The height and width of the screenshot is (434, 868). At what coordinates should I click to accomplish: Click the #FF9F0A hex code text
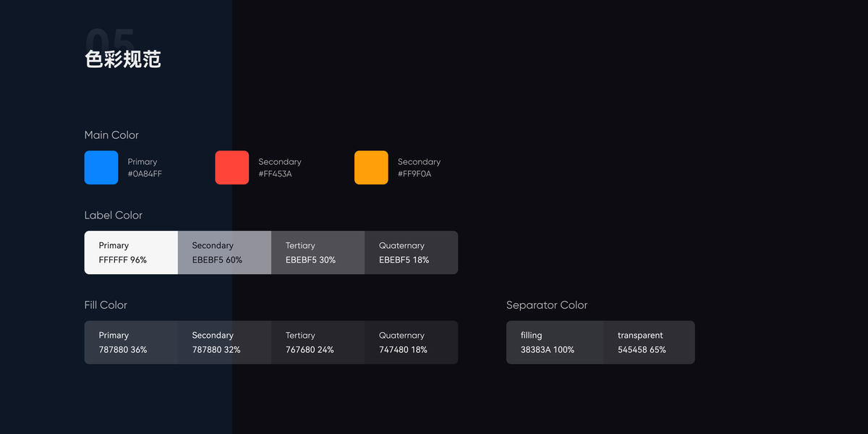(414, 174)
